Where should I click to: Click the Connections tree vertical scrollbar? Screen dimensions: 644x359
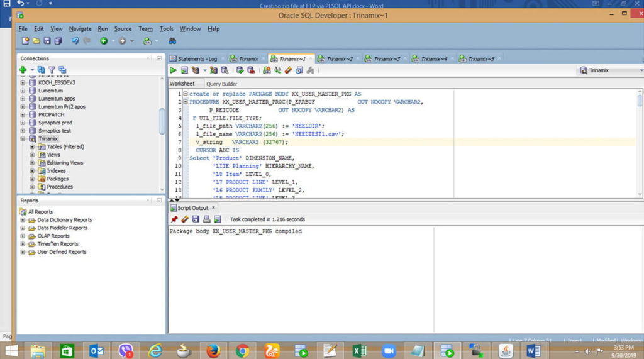pos(162,121)
